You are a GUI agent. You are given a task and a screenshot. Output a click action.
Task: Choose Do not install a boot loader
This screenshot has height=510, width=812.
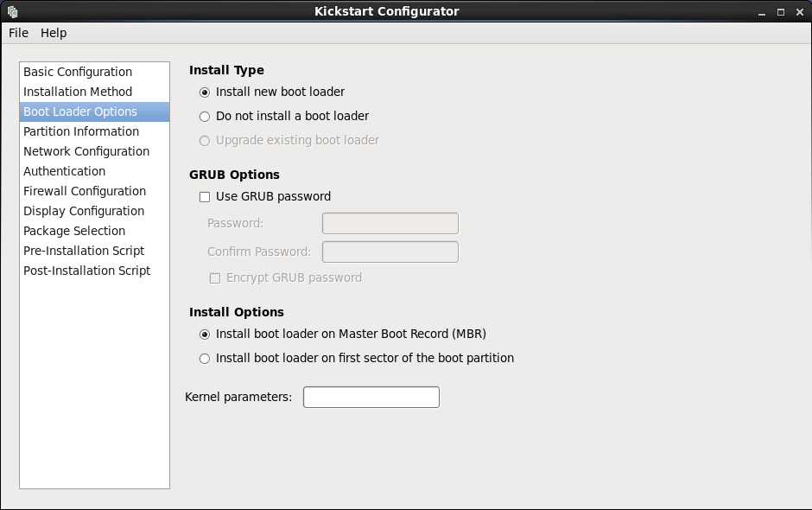[205, 116]
